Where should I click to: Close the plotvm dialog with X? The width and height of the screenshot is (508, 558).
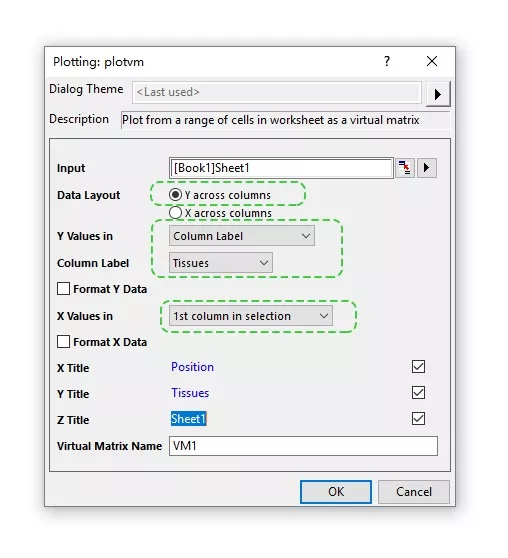tap(431, 62)
